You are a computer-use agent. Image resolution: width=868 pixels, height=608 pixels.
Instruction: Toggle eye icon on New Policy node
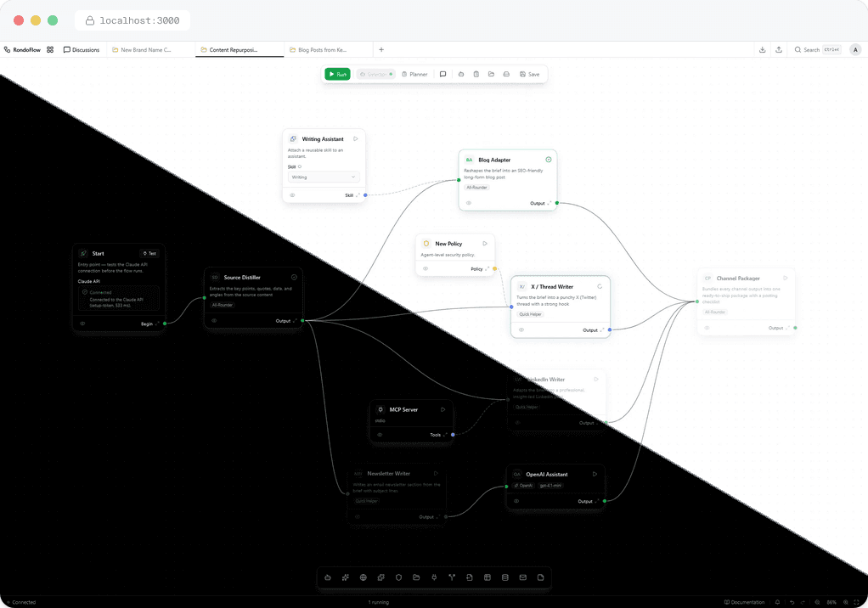(x=426, y=269)
